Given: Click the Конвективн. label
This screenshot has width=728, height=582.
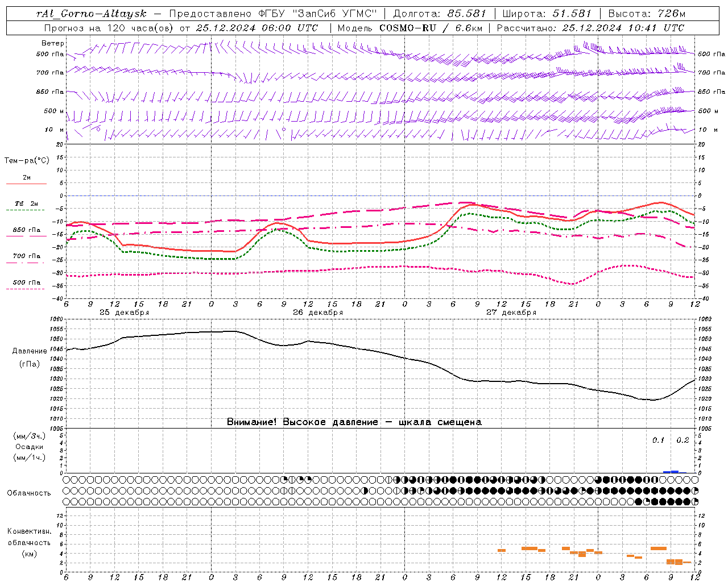Looking at the screenshot, I should (x=29, y=531).
